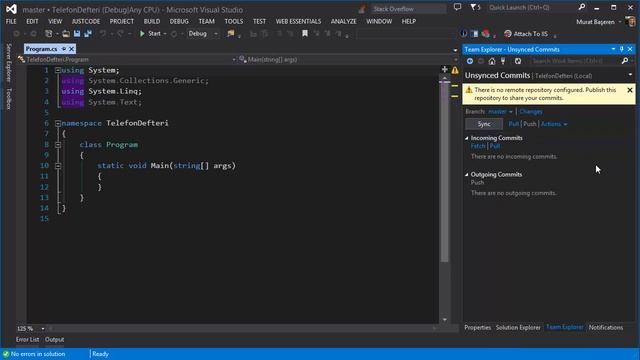This screenshot has height=360, width=640.
Task: Click the Navigate Backward toolbar icon
Action: [17, 34]
